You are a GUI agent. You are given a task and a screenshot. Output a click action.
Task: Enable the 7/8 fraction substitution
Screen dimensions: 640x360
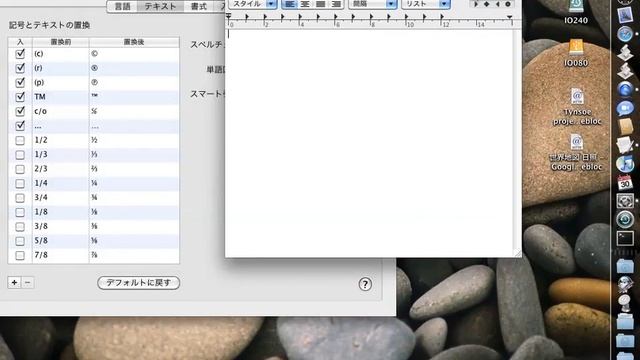coord(20,256)
